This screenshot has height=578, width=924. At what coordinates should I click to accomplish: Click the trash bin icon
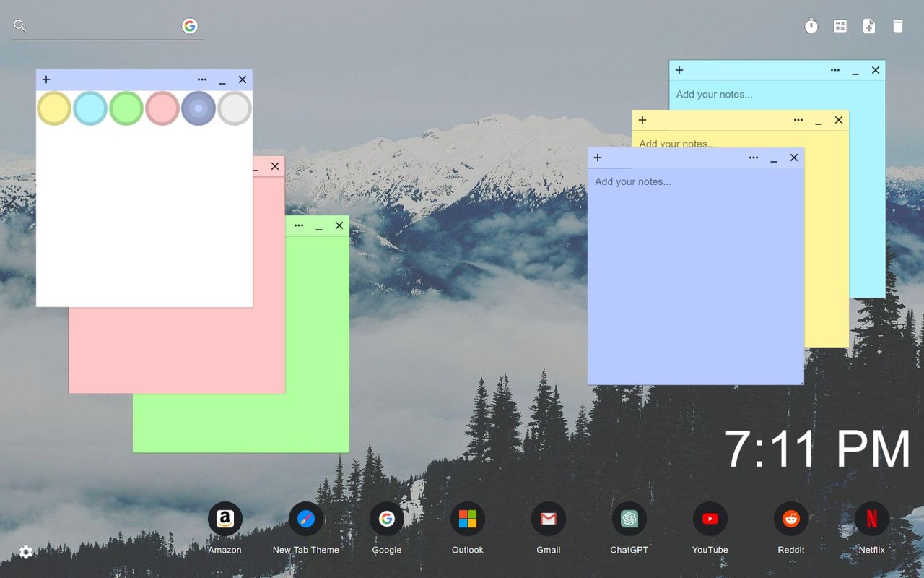coord(898,26)
